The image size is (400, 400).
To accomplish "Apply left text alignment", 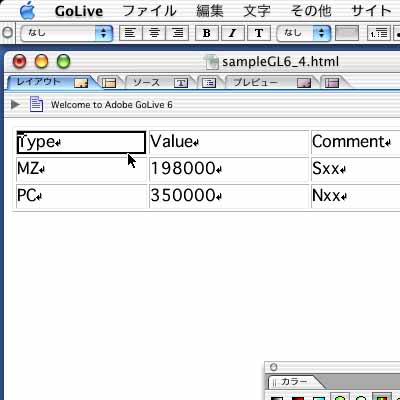I will [x=130, y=33].
